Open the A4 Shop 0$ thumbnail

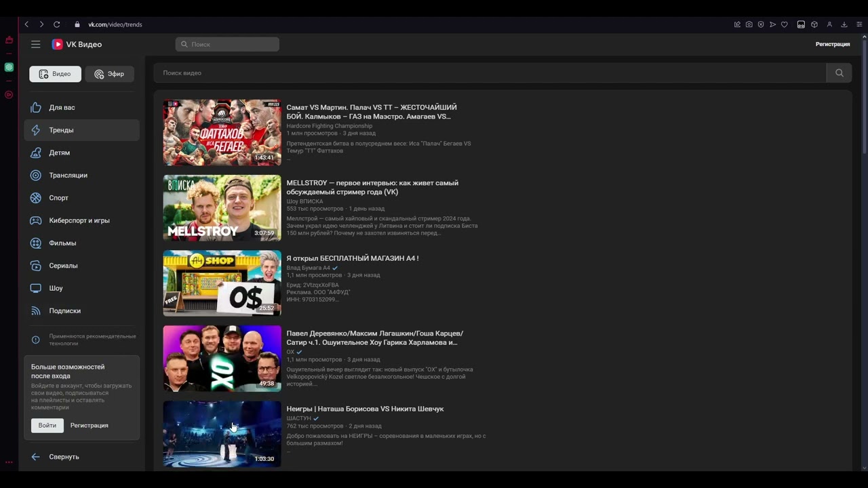pyautogui.click(x=222, y=283)
